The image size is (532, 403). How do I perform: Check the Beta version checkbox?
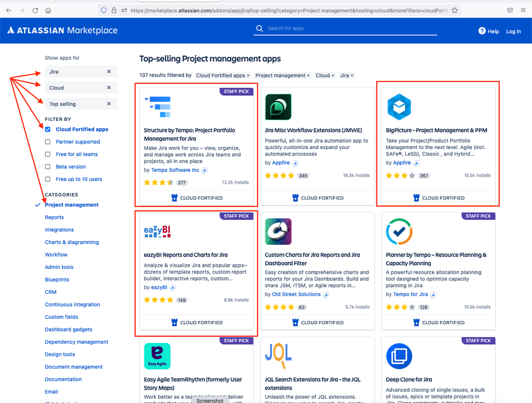tap(48, 167)
